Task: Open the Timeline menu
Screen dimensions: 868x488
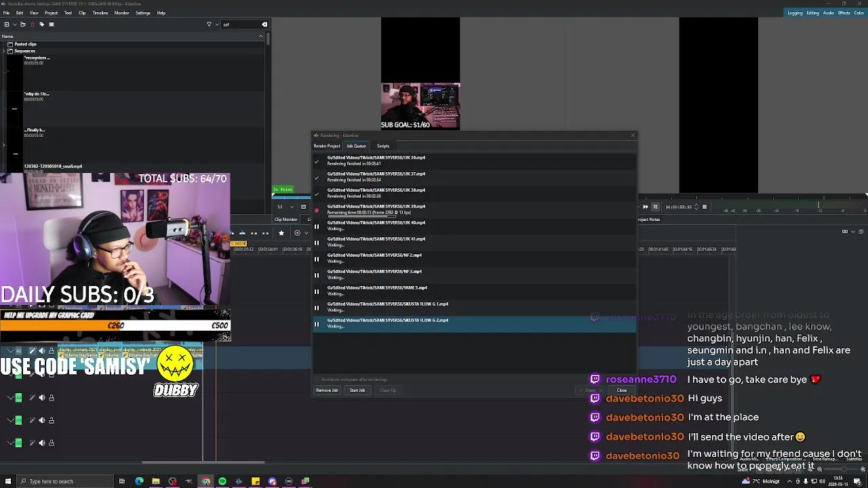Action: [x=100, y=13]
